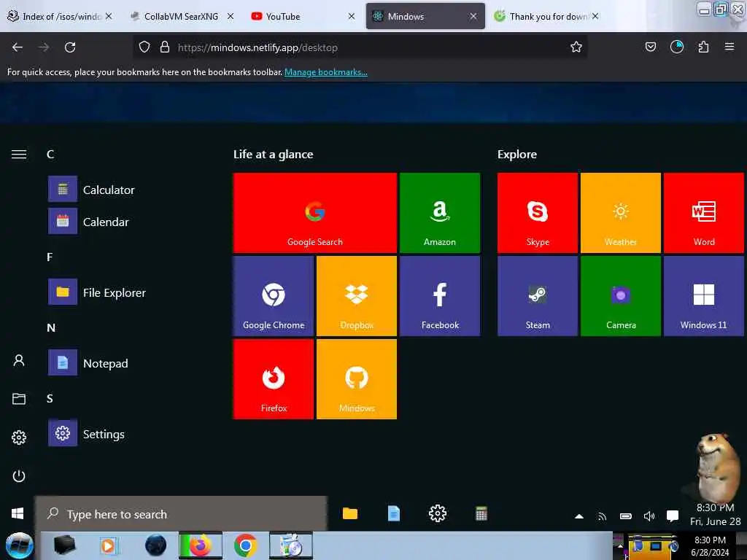Jump to letter N section header
Image resolution: width=747 pixels, height=560 pixels.
tap(51, 327)
